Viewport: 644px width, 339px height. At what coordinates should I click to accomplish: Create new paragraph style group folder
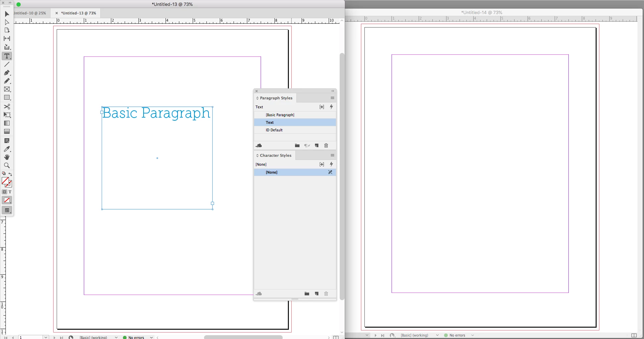(x=297, y=145)
